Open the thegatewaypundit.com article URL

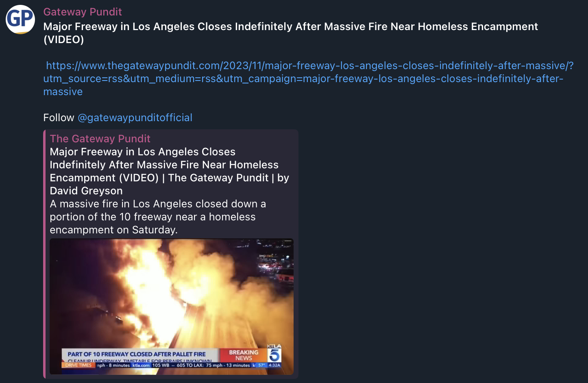click(x=308, y=78)
